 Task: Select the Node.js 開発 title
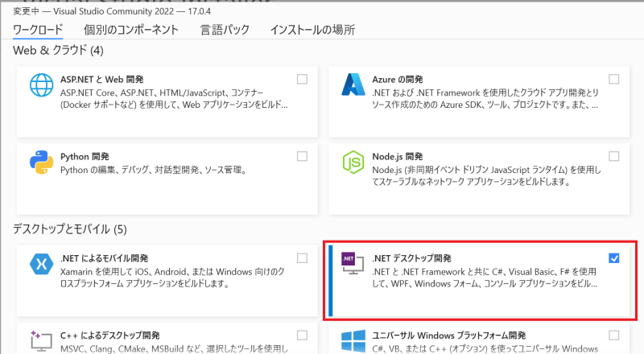(397, 156)
